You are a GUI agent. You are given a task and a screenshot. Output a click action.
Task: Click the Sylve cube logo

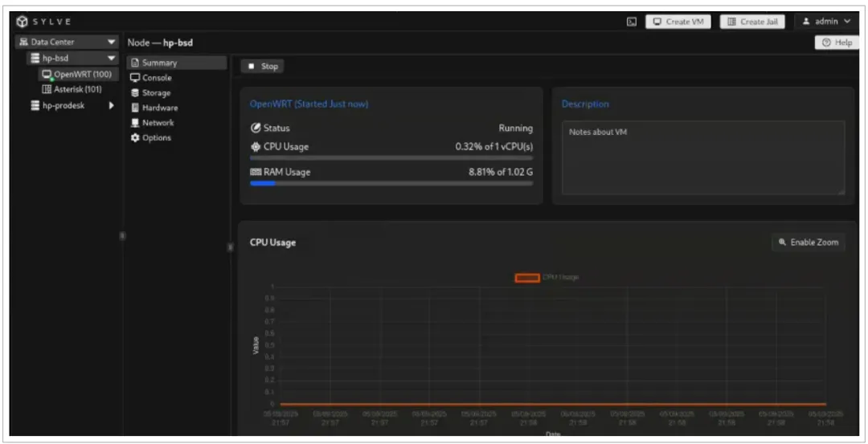(x=22, y=22)
